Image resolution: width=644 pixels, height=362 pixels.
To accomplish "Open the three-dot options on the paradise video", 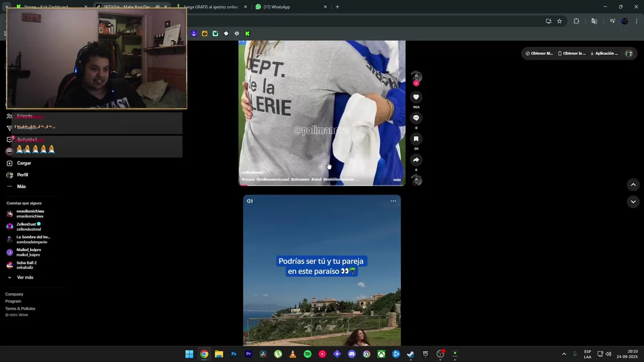I will tap(393, 201).
